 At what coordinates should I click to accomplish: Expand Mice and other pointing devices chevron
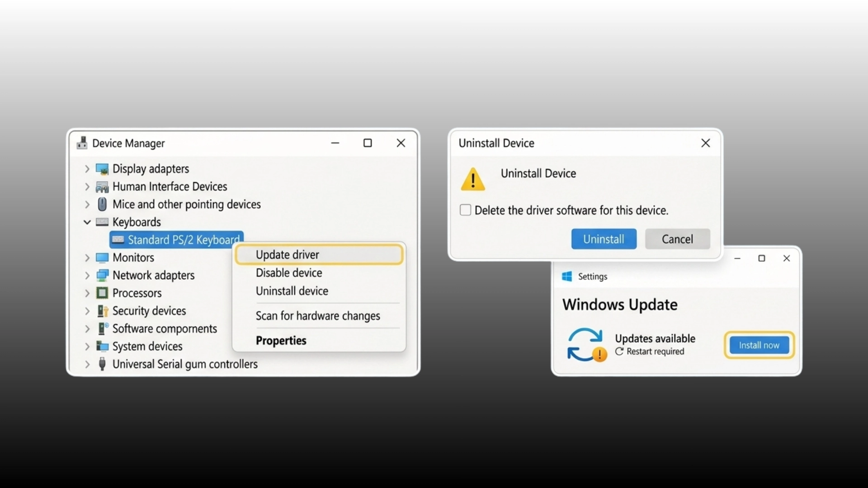click(x=87, y=204)
